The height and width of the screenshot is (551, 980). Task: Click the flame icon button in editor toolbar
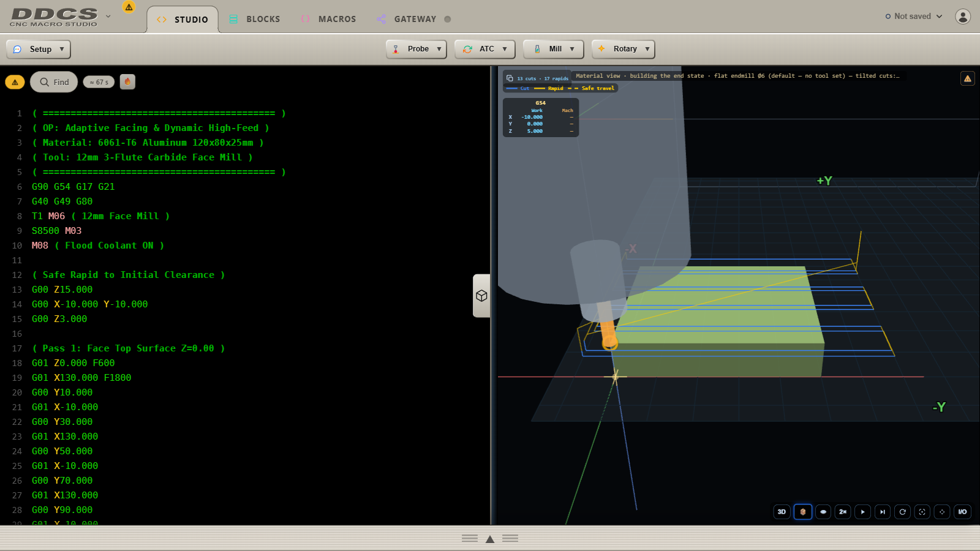[127, 81]
